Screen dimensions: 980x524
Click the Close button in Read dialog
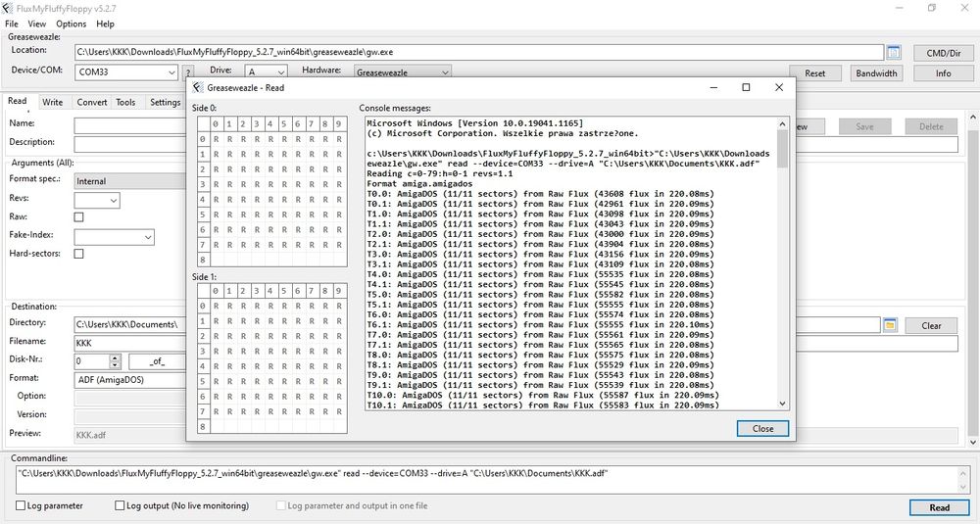click(762, 428)
